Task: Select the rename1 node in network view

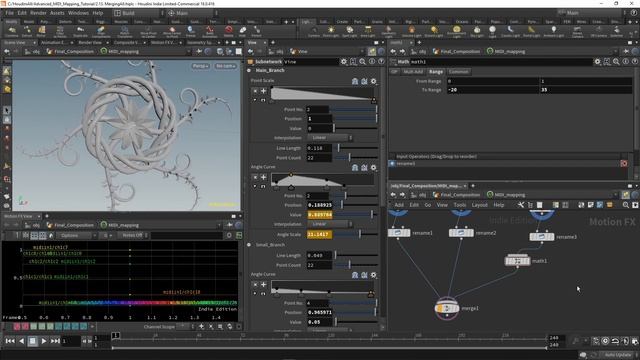Action: tap(399, 233)
